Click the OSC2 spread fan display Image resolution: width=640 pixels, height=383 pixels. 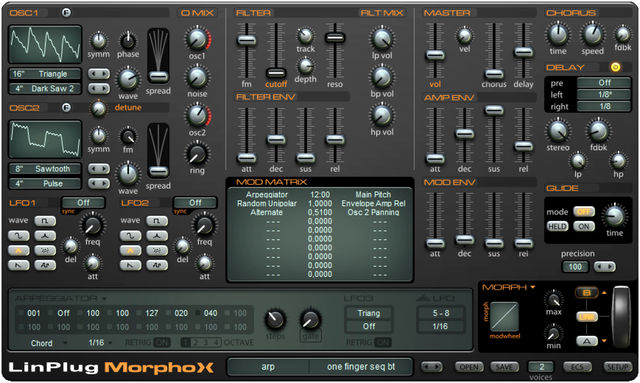click(158, 151)
